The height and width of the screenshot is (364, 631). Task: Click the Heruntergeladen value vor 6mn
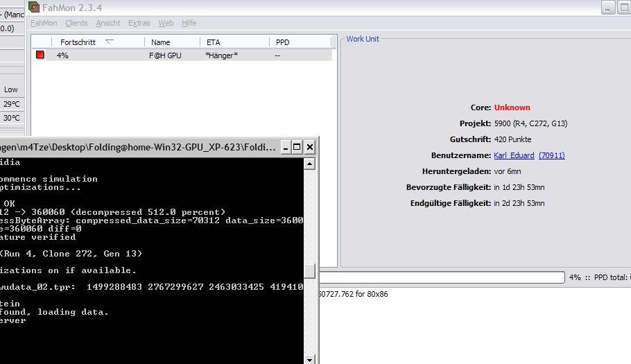(508, 171)
